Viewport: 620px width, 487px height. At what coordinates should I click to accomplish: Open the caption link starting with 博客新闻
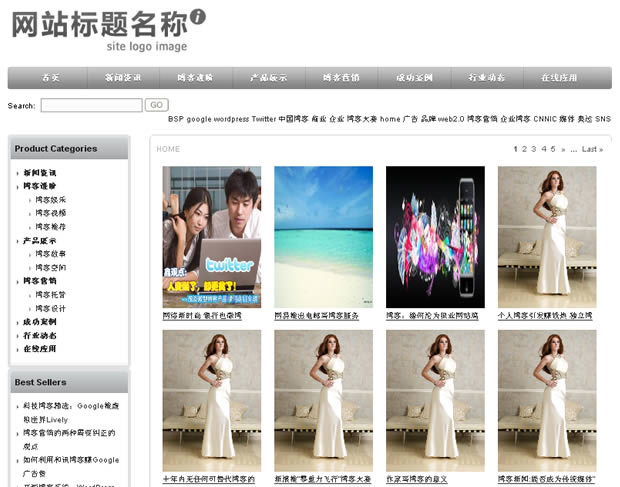pos(547,479)
